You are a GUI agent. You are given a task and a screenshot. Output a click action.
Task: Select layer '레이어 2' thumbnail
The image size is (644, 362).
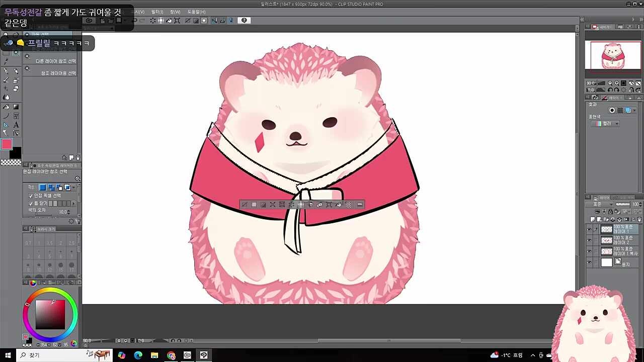coord(607,240)
